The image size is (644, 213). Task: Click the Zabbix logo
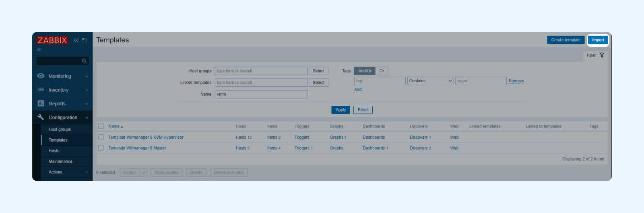[x=52, y=40]
